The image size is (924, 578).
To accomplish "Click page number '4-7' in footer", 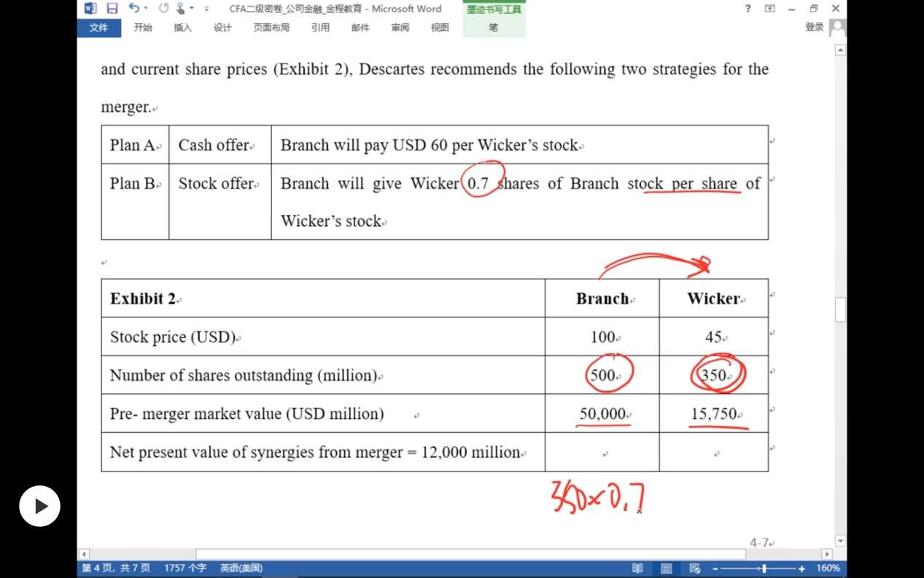I will pos(759,542).
